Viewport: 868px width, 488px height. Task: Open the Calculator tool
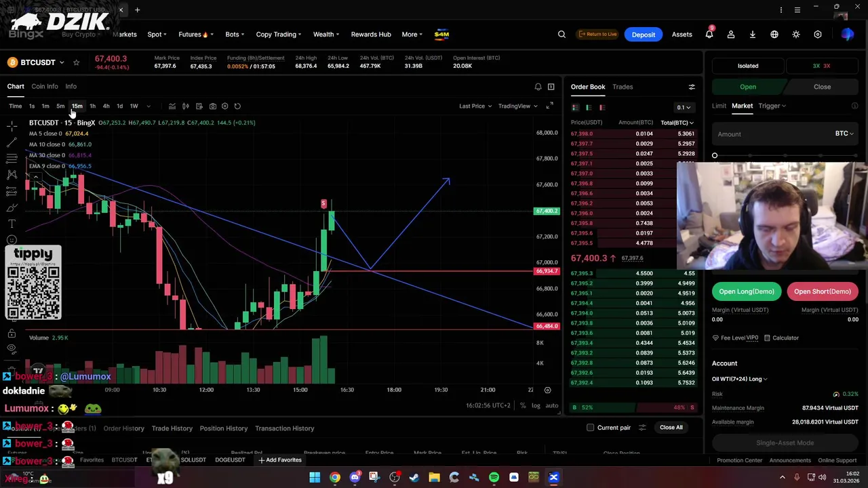[x=781, y=338]
